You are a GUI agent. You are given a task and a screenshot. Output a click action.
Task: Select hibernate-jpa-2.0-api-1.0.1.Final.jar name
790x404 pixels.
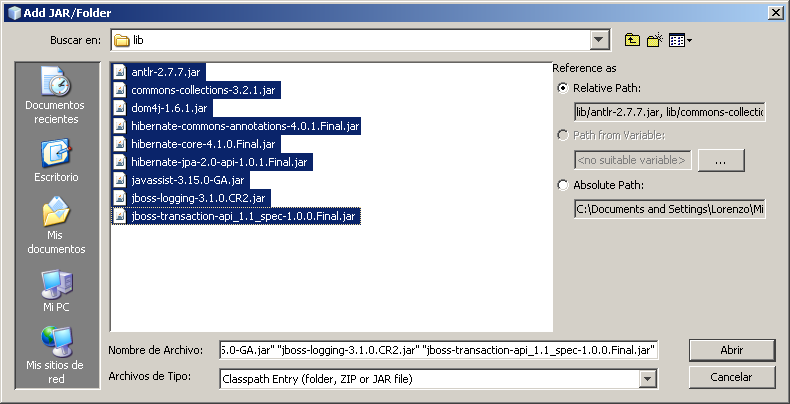[x=219, y=162]
